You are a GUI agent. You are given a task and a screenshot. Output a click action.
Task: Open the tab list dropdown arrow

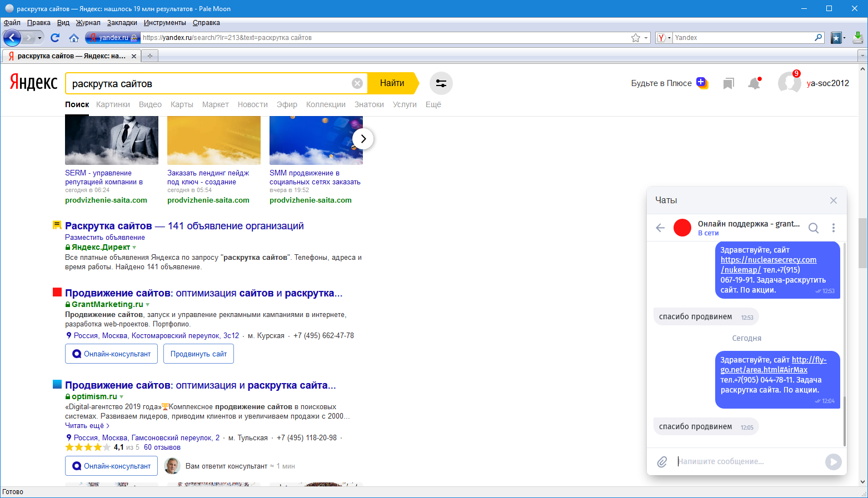tap(862, 56)
